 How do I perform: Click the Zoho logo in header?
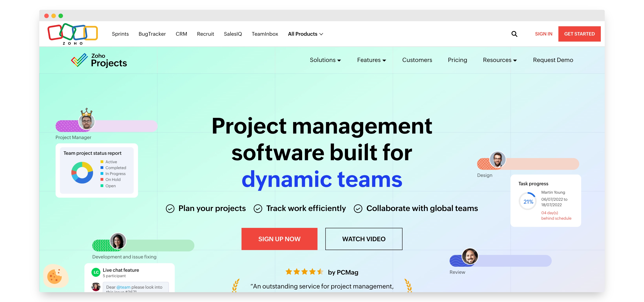tap(72, 34)
